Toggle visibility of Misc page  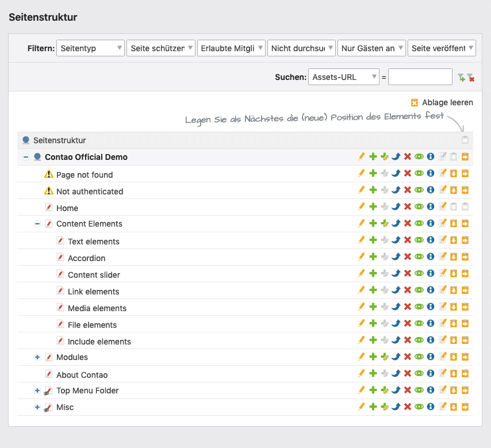pos(419,407)
